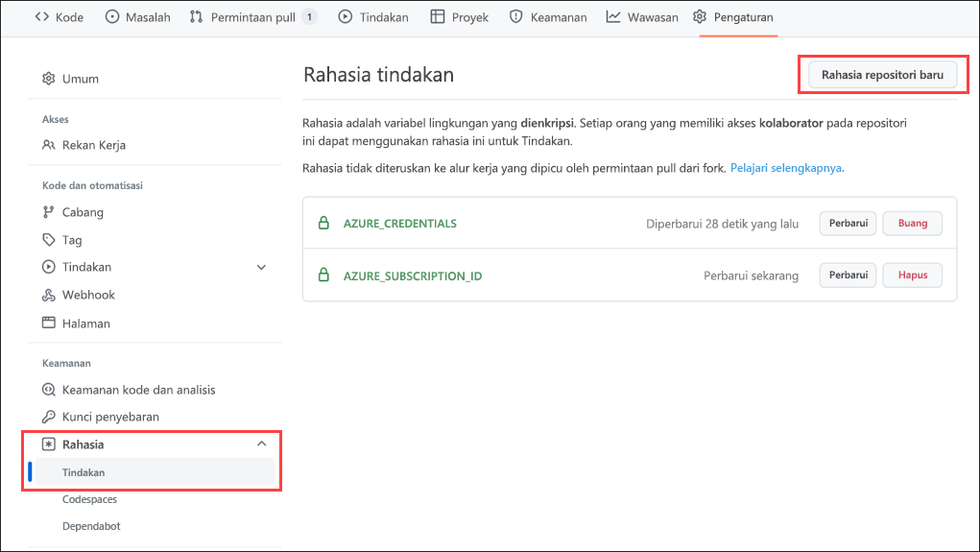Click the Pengaturan gear icon in top bar
980x552 pixels.
point(700,17)
